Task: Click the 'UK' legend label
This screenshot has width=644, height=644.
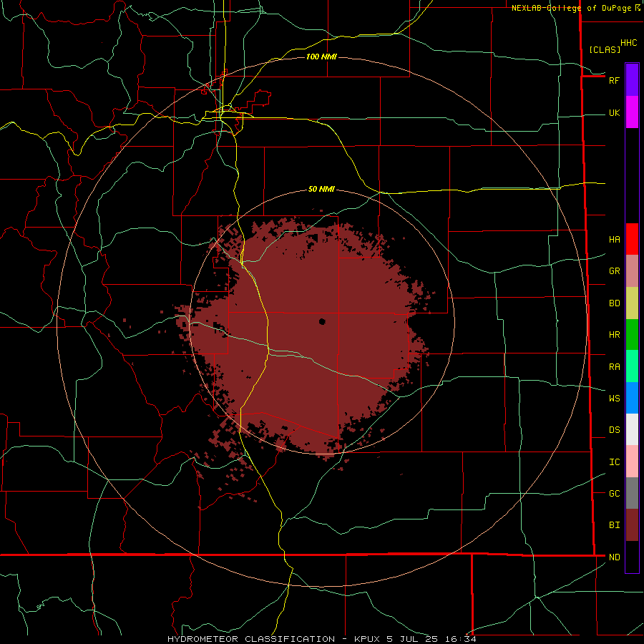Action: (614, 112)
